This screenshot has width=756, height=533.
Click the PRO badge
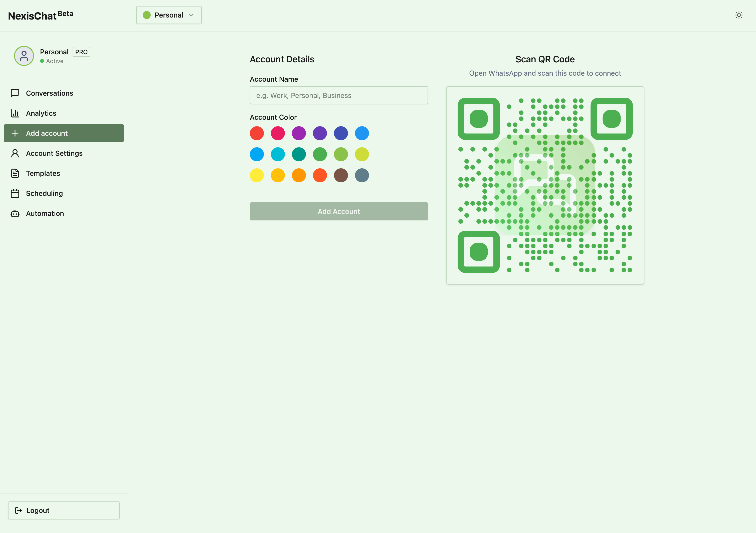(81, 52)
